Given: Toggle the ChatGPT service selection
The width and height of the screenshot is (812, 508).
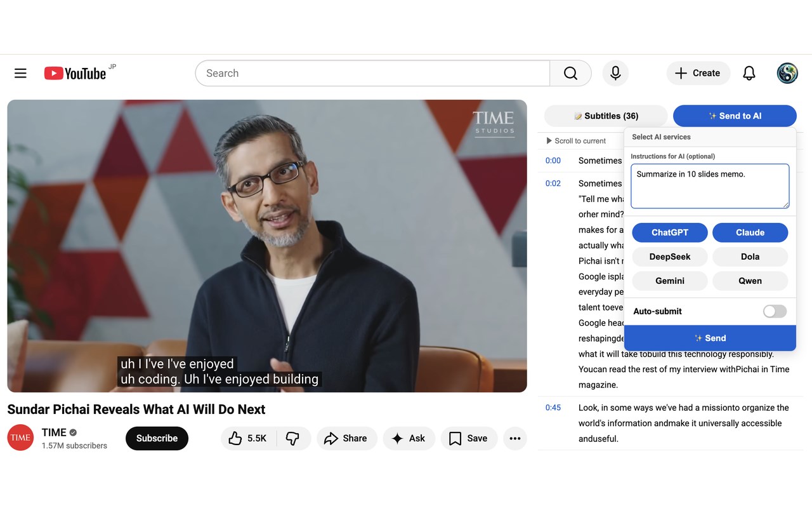Looking at the screenshot, I should [670, 232].
